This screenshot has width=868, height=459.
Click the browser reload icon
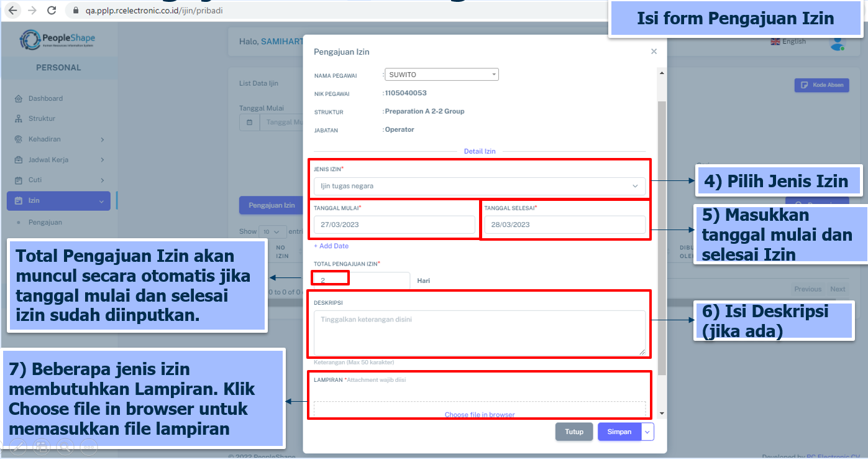coord(52,11)
